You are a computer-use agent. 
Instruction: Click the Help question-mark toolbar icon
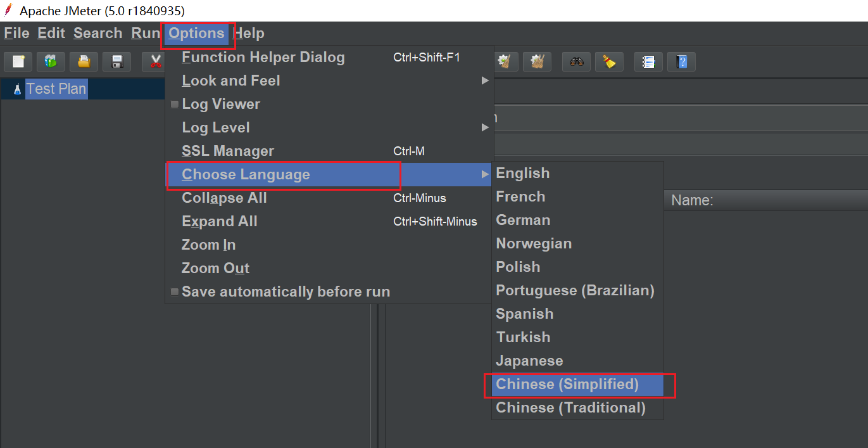coord(681,61)
